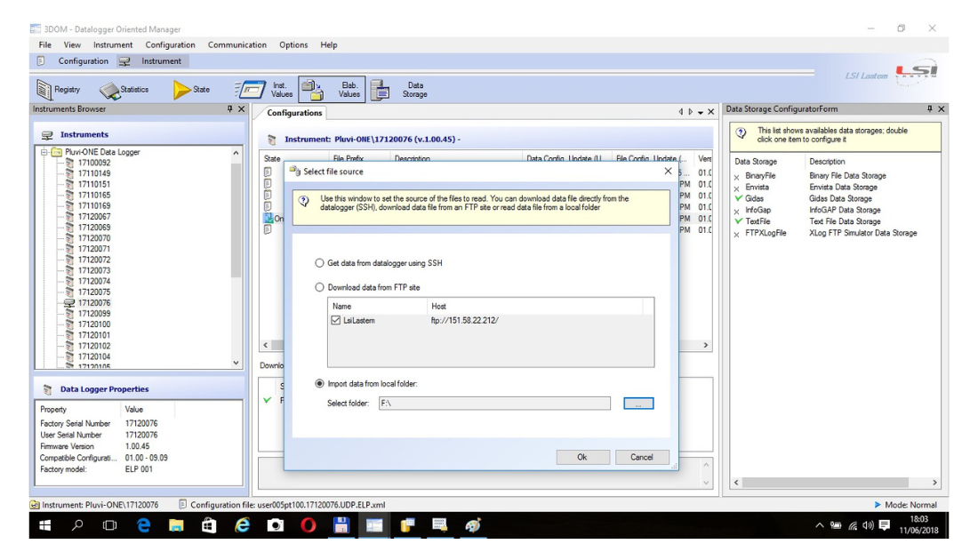Click the Ok button in dialog

click(x=582, y=457)
